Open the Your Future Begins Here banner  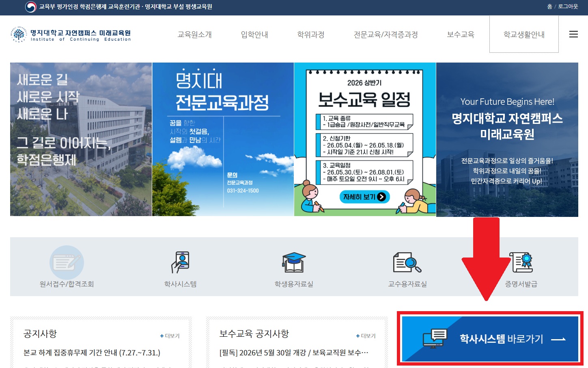coord(507,139)
